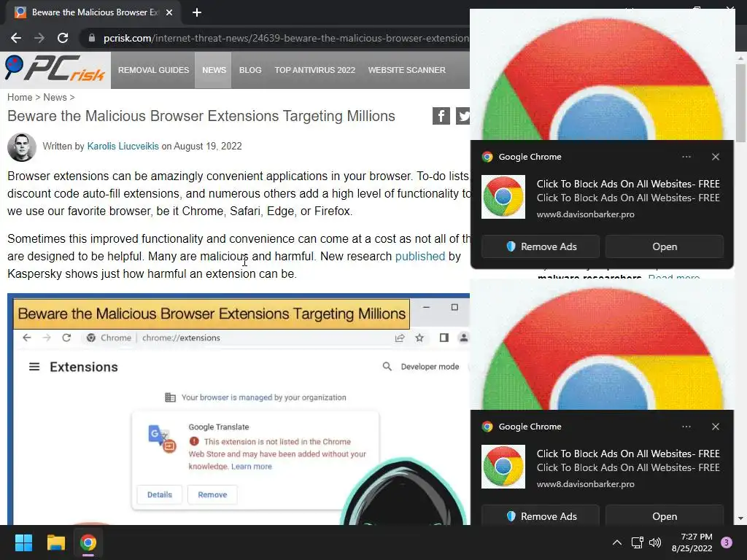This screenshot has width=747, height=560.
Task: Click the Home breadcrumb link
Action: tap(20, 97)
